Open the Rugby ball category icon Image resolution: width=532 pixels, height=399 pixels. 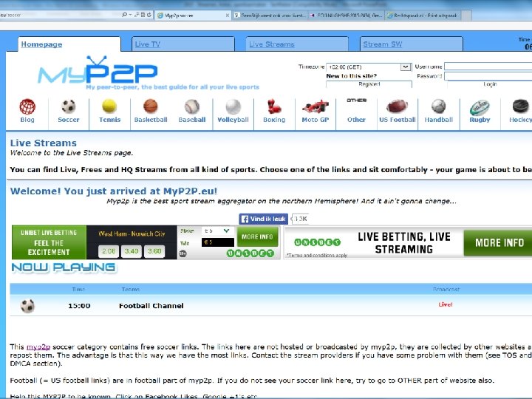coord(480,108)
